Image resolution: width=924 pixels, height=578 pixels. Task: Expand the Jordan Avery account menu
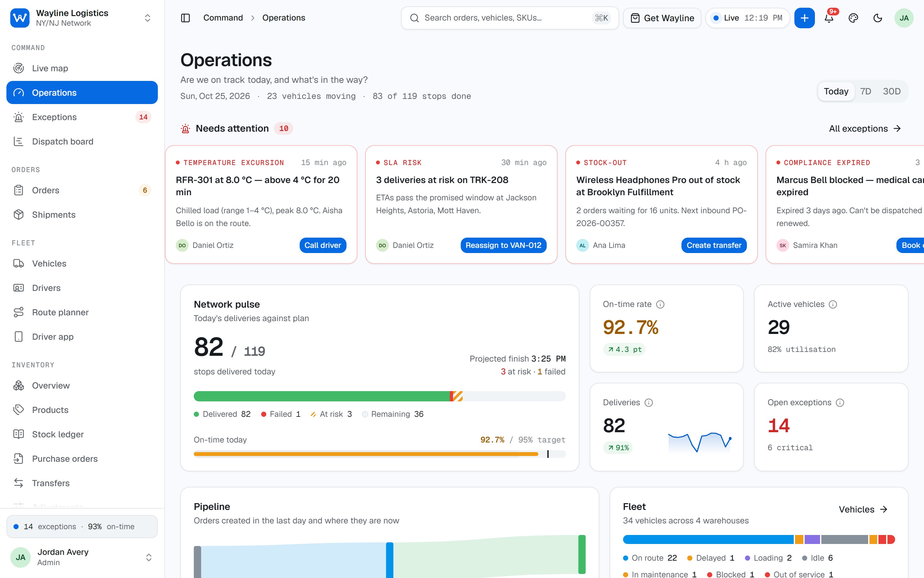tap(149, 557)
